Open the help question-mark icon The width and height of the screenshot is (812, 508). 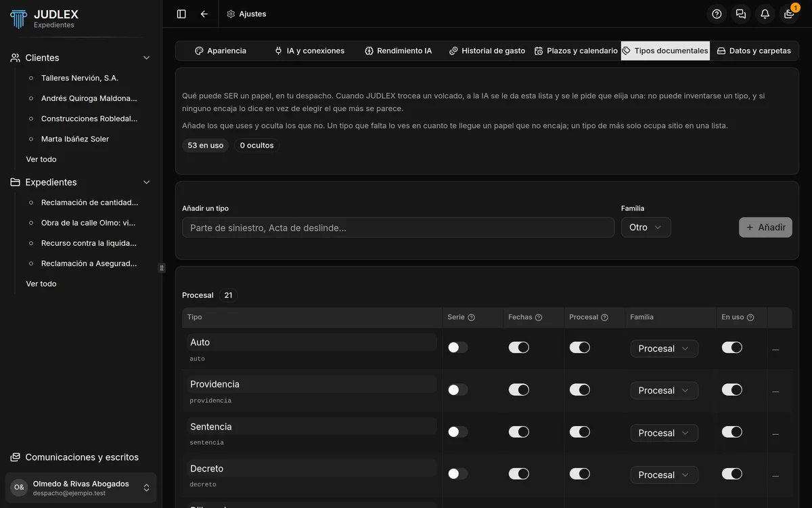pos(717,14)
